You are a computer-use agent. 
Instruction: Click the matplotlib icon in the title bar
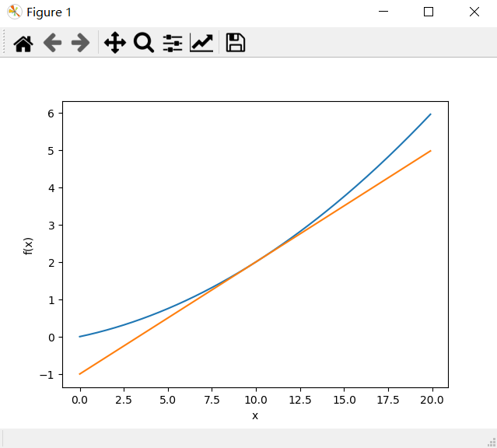14,12
